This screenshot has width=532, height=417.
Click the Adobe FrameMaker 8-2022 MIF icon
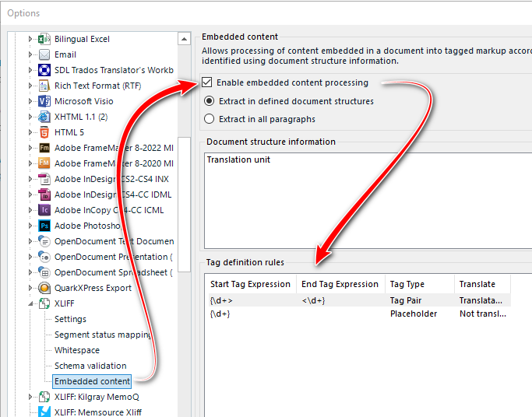tap(44, 148)
